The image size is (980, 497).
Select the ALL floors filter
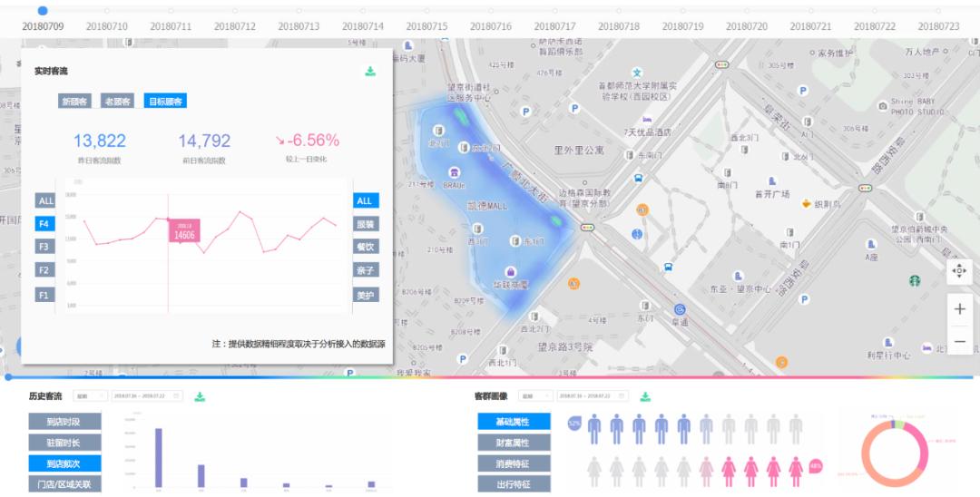45,201
